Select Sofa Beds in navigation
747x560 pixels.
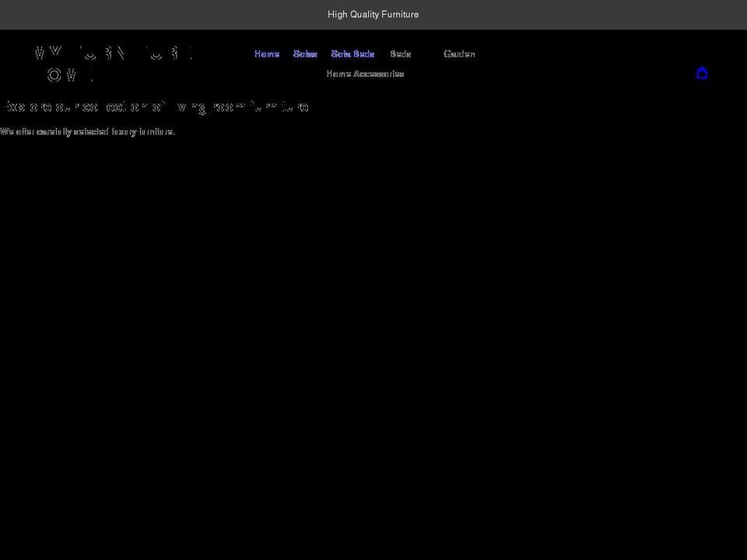pyautogui.click(x=352, y=54)
